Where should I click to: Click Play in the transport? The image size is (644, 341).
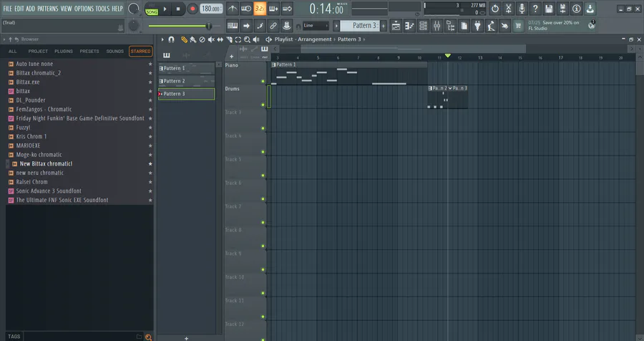pyautogui.click(x=165, y=9)
